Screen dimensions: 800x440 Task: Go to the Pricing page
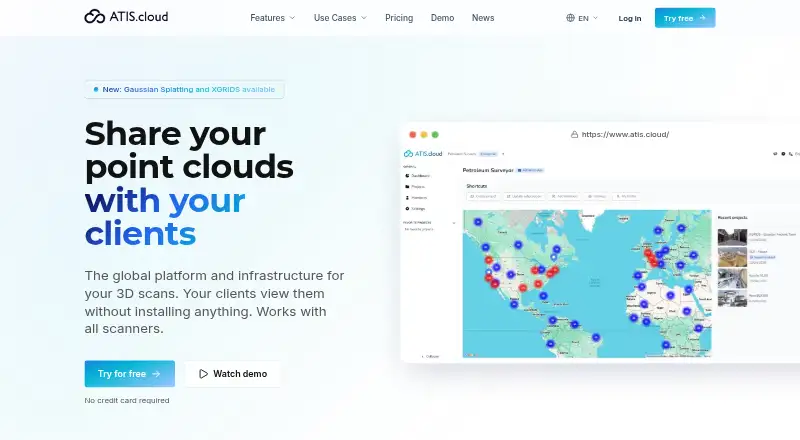pos(399,18)
